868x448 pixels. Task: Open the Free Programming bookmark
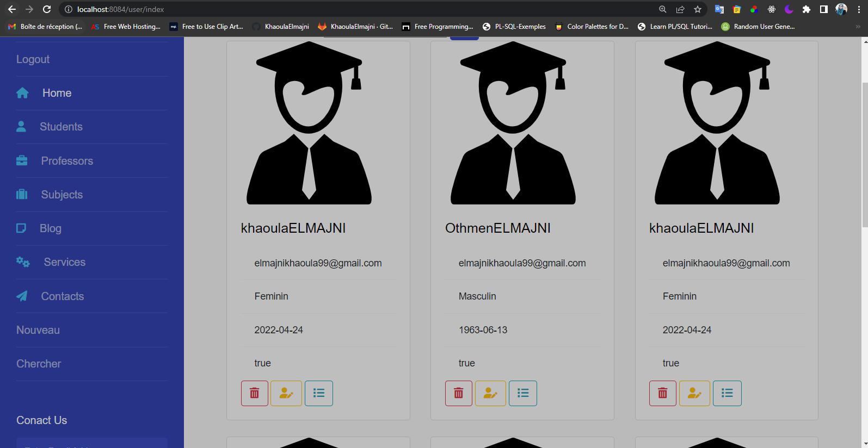438,27
